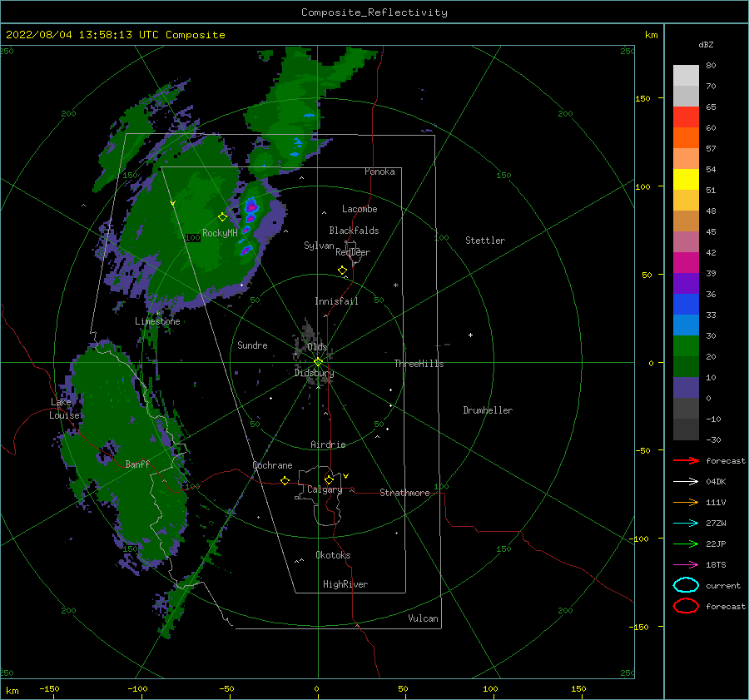Click the Didsbury label
This screenshot has width=749, height=700.
point(314,373)
